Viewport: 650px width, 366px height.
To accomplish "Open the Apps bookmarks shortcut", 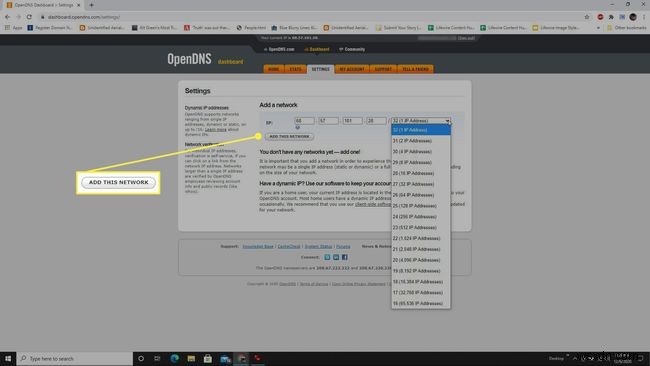I will coord(14,28).
